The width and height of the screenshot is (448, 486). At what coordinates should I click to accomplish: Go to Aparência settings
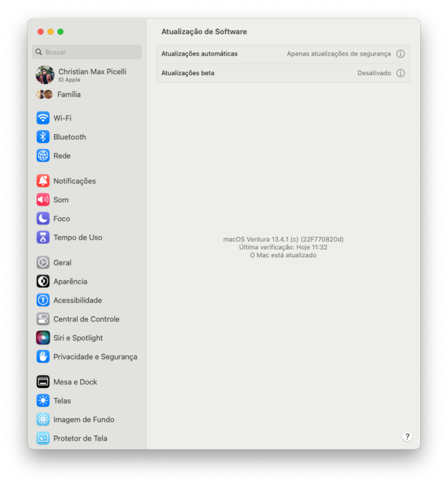tap(87, 281)
